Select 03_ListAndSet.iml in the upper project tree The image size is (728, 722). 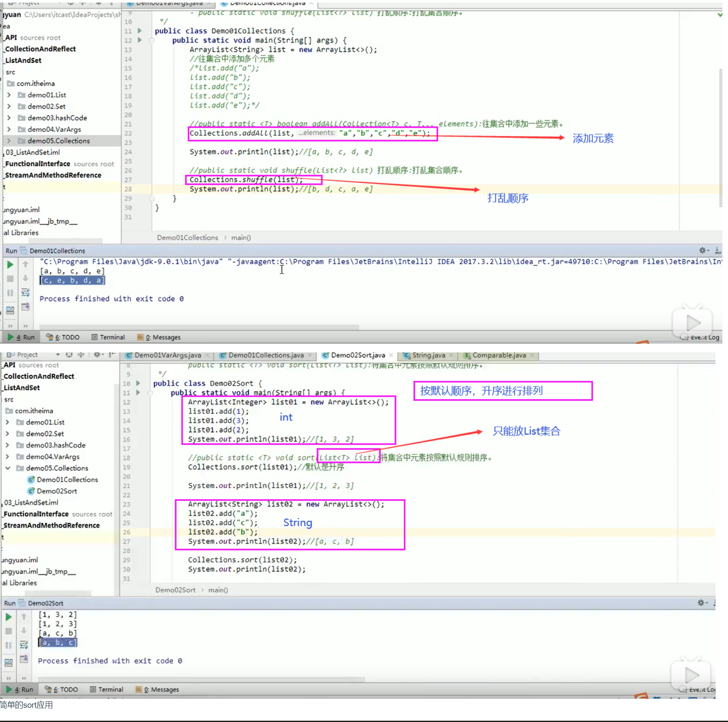point(32,152)
